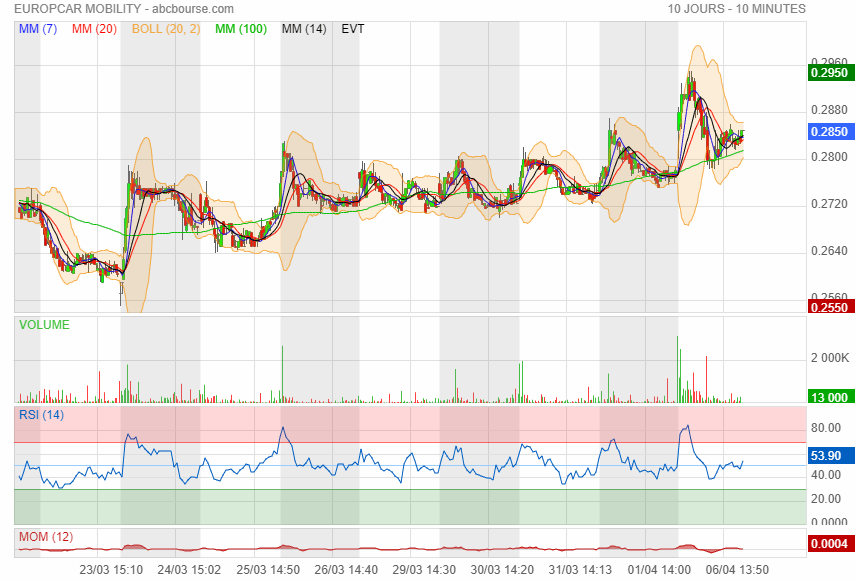855x580 pixels.
Task: Click the blue 0.2850 current price tag
Action: point(828,131)
